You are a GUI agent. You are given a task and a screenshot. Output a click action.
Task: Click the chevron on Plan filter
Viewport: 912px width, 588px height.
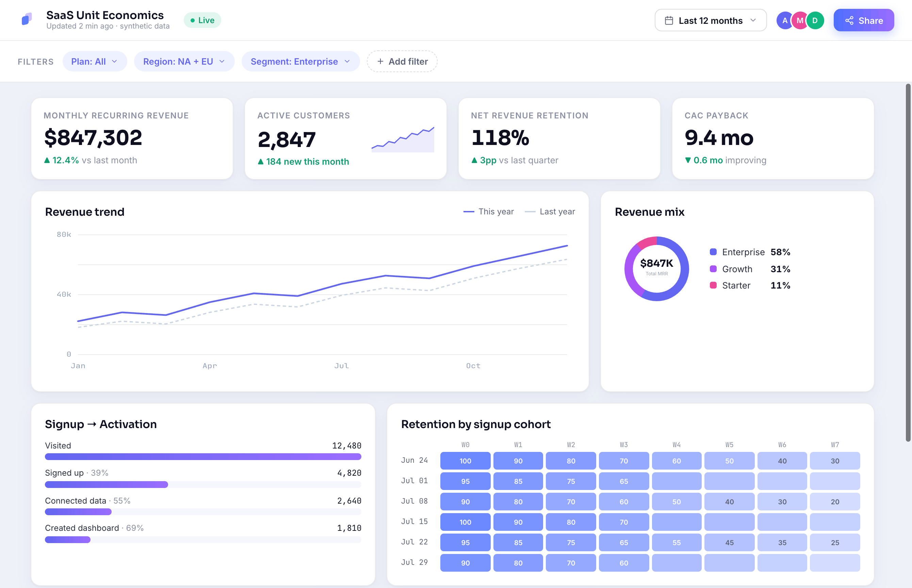pyautogui.click(x=114, y=62)
